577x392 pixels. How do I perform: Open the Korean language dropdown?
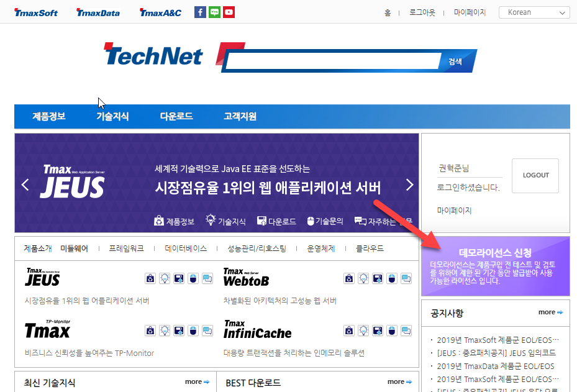point(534,12)
